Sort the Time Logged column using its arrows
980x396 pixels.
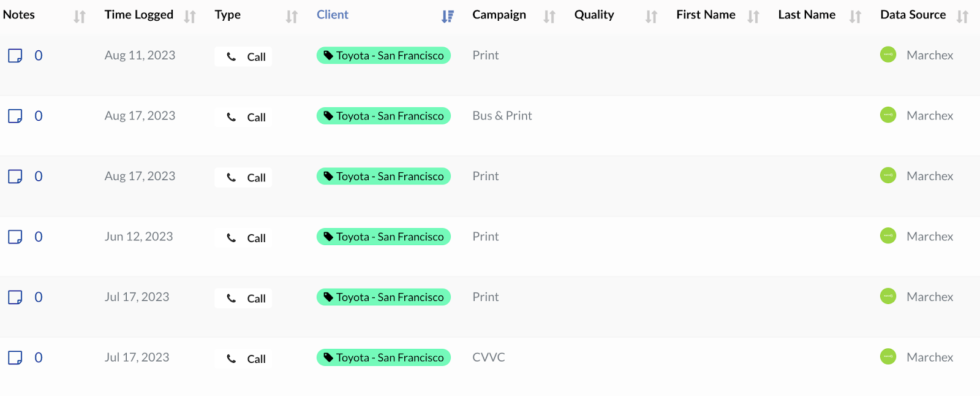[x=190, y=17]
